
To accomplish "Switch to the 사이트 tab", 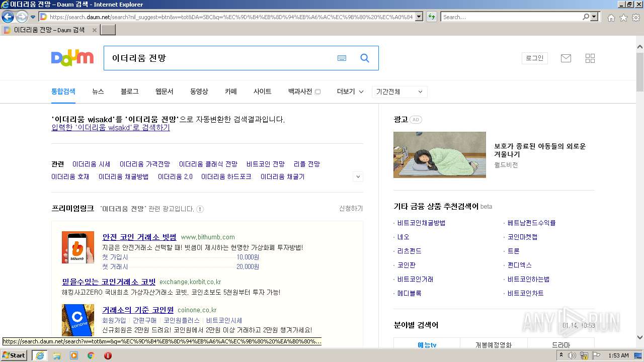I will 263,92.
